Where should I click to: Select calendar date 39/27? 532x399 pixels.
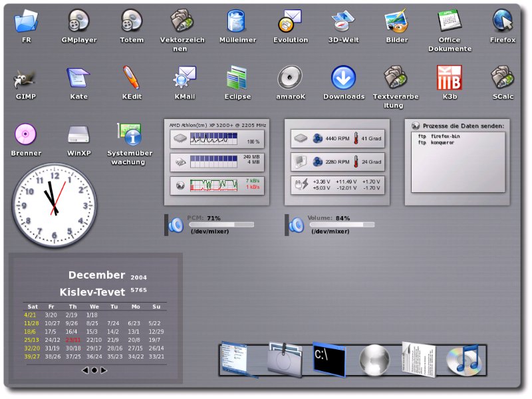[32, 356]
